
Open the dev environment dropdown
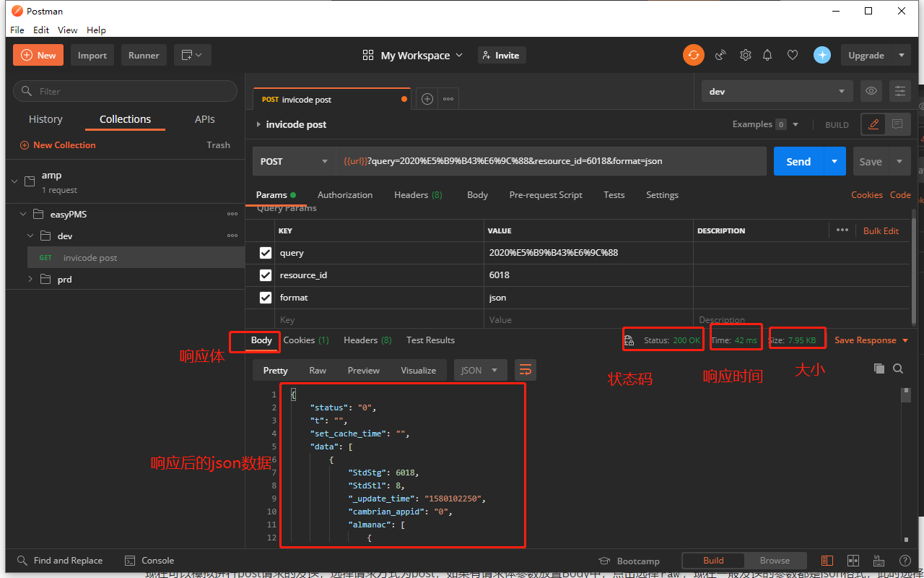tap(777, 92)
